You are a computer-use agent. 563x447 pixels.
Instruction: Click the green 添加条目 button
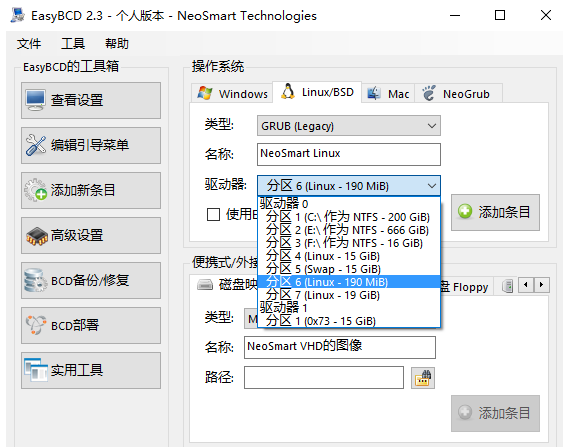point(495,212)
